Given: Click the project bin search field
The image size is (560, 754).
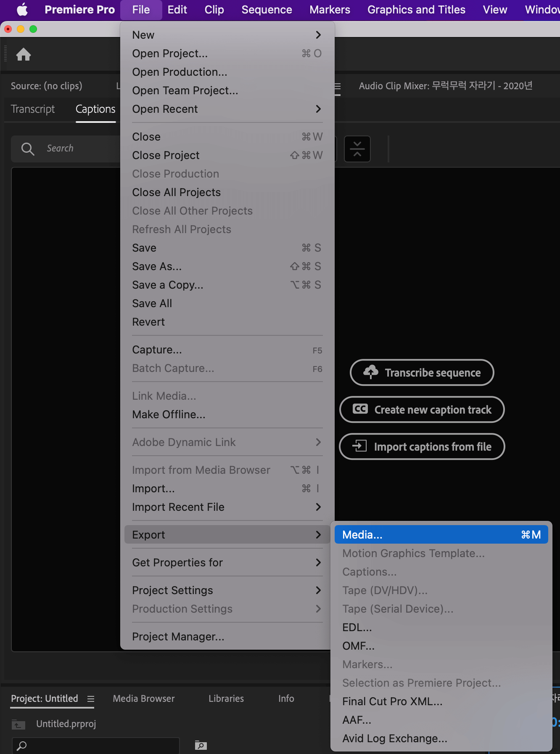Looking at the screenshot, I should (x=96, y=746).
